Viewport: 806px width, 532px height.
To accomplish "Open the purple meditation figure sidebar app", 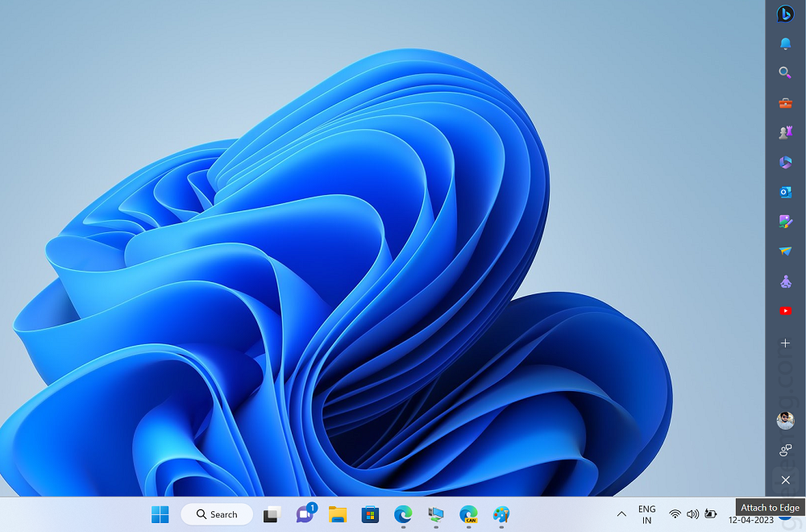I will click(785, 281).
